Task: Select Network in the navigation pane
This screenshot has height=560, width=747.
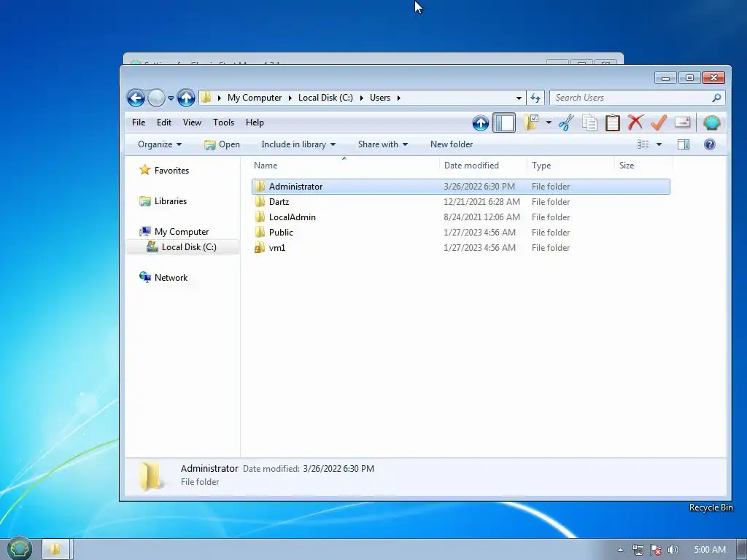Action: (171, 278)
